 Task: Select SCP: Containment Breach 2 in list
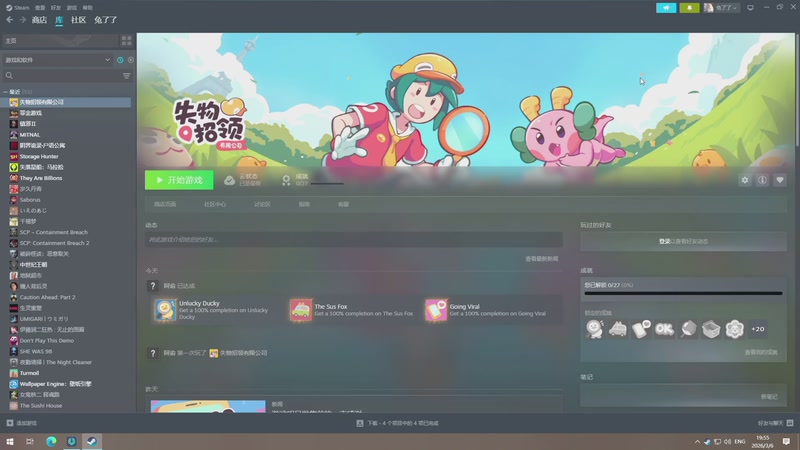click(54, 243)
